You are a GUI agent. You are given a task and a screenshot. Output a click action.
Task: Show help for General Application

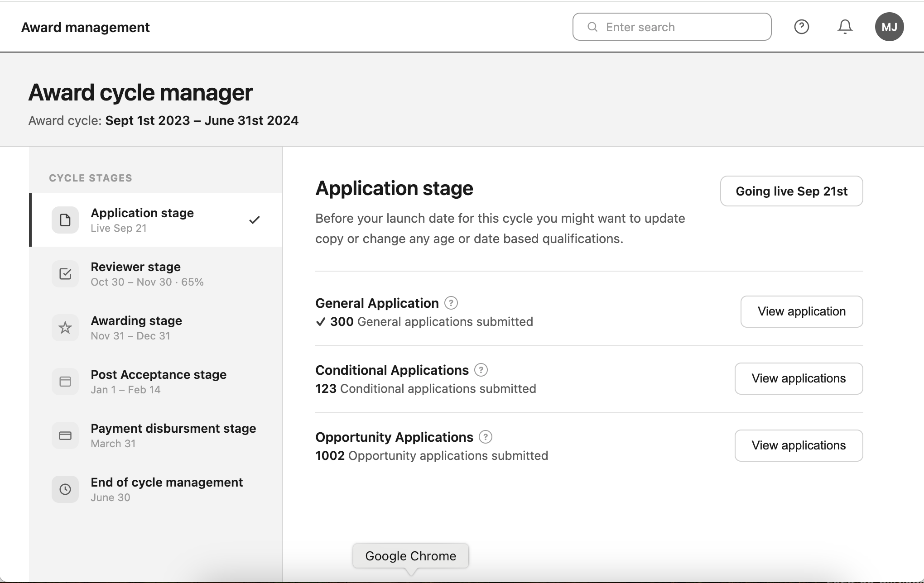click(451, 303)
